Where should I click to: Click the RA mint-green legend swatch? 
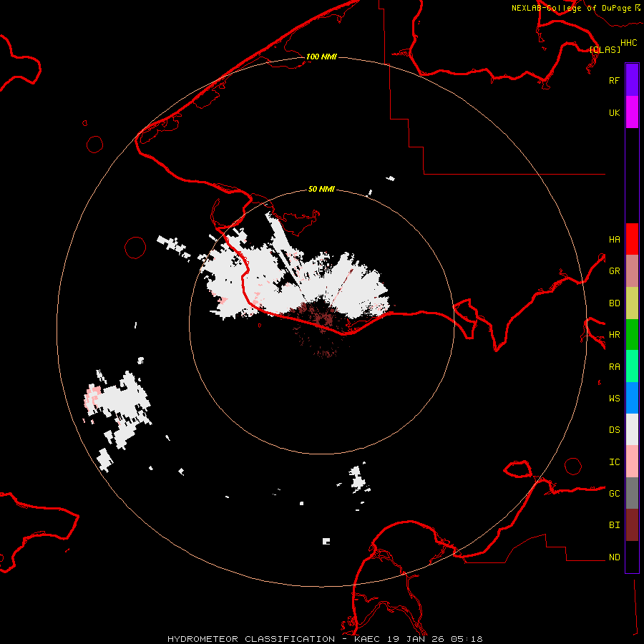coord(632,366)
